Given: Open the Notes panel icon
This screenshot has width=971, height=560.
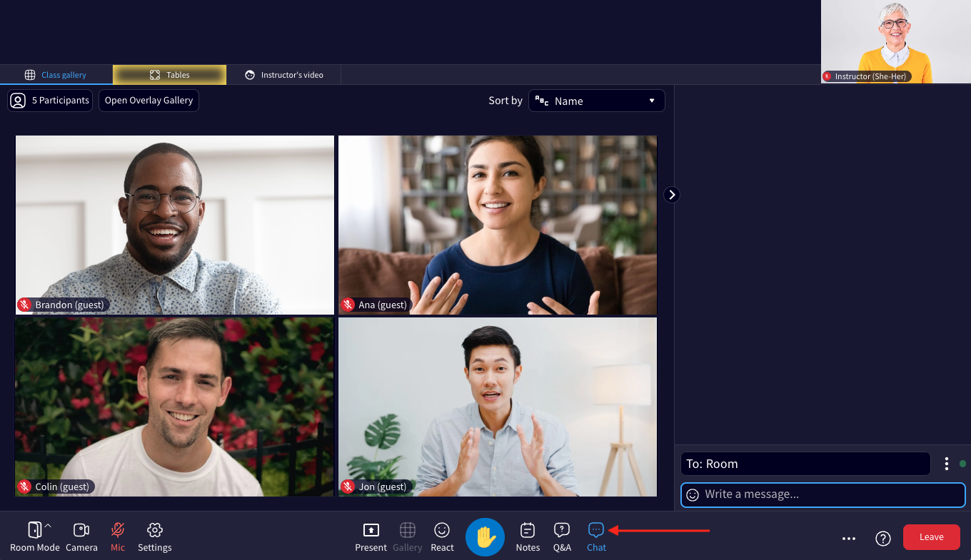Looking at the screenshot, I should point(528,530).
